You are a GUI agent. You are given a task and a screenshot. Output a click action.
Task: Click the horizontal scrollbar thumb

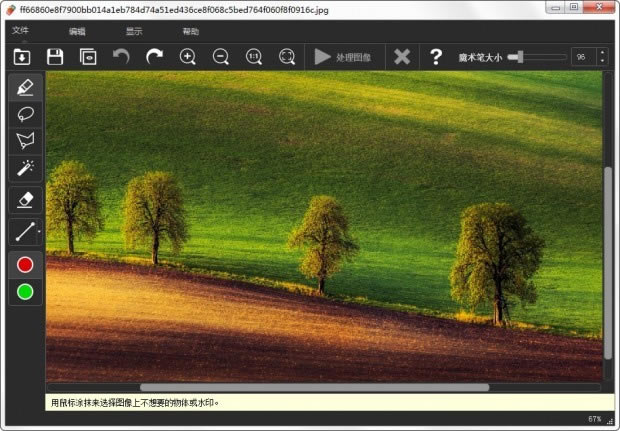[314, 388]
